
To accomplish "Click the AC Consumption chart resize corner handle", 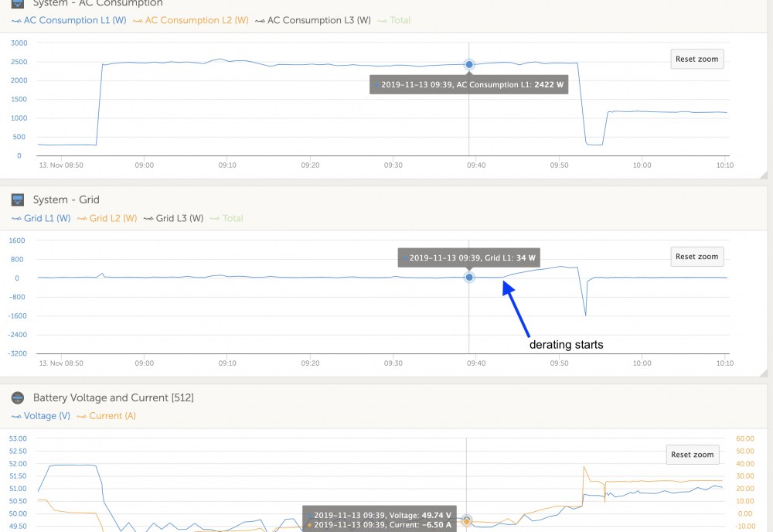I will pos(764,175).
